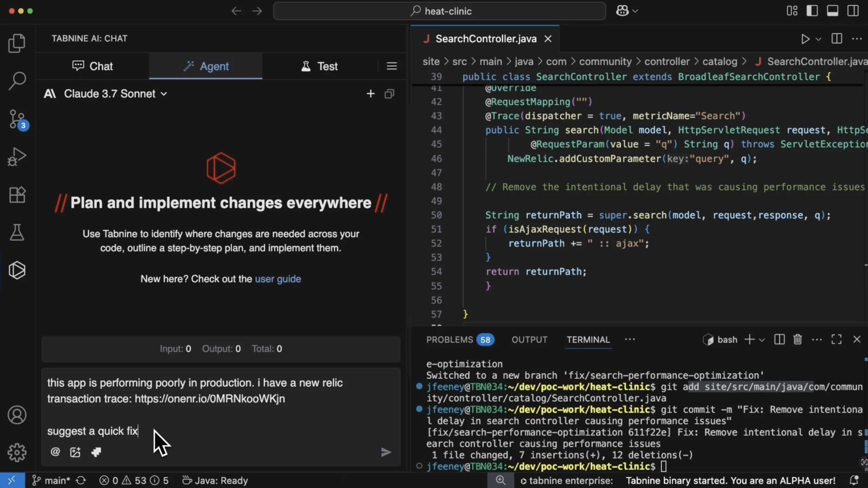Open the Explorer view in activity bar
Viewport: 868px width, 488px height.
(x=17, y=43)
